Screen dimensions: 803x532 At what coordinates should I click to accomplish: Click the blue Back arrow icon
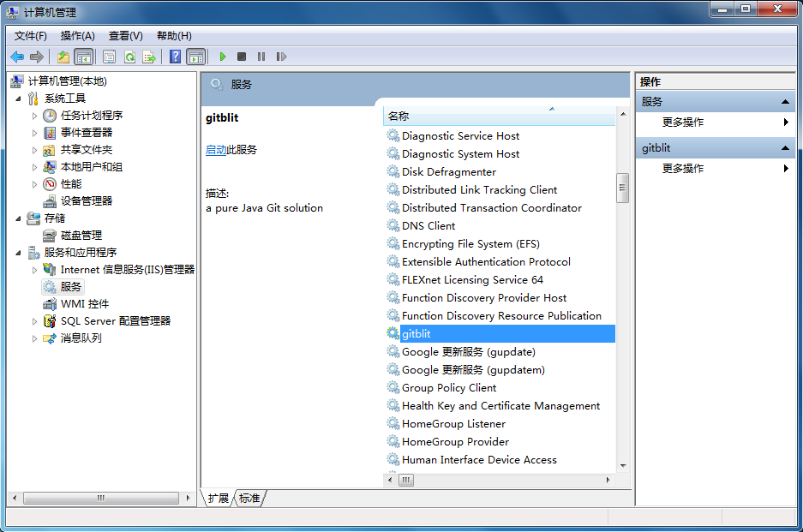17,57
